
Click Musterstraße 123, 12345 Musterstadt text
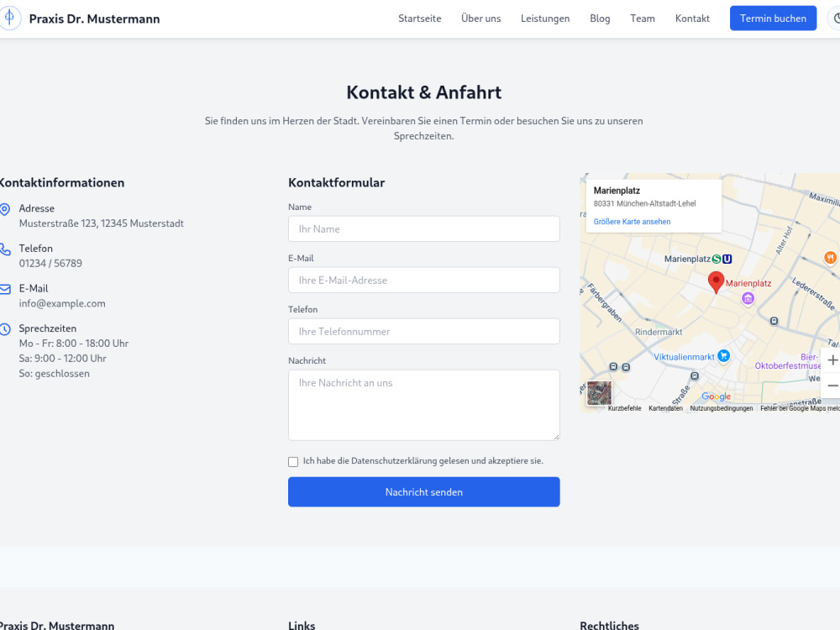coord(102,223)
